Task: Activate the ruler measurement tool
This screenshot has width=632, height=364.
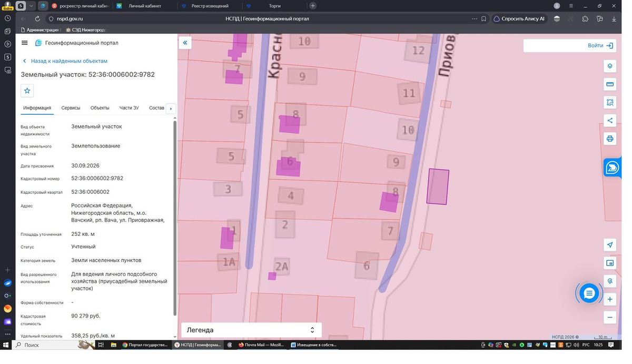Action: (610, 84)
